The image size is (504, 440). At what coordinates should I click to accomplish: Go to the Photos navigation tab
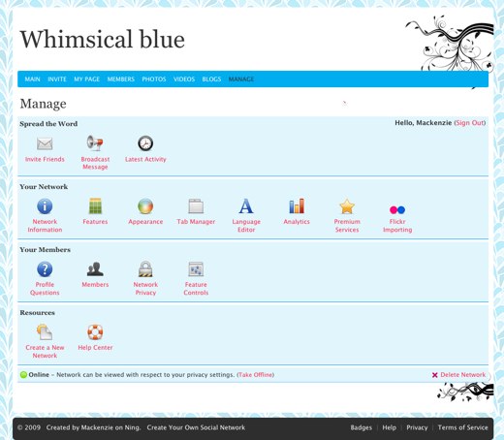click(154, 79)
